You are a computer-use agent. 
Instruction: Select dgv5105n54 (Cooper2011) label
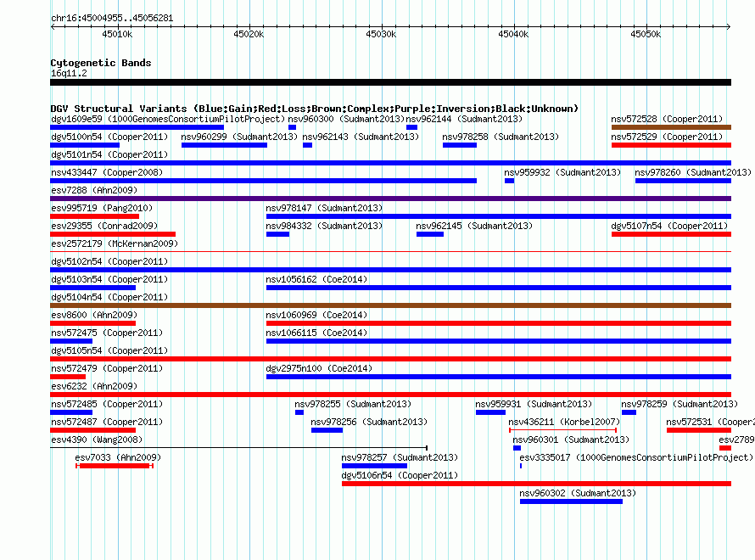pos(109,350)
